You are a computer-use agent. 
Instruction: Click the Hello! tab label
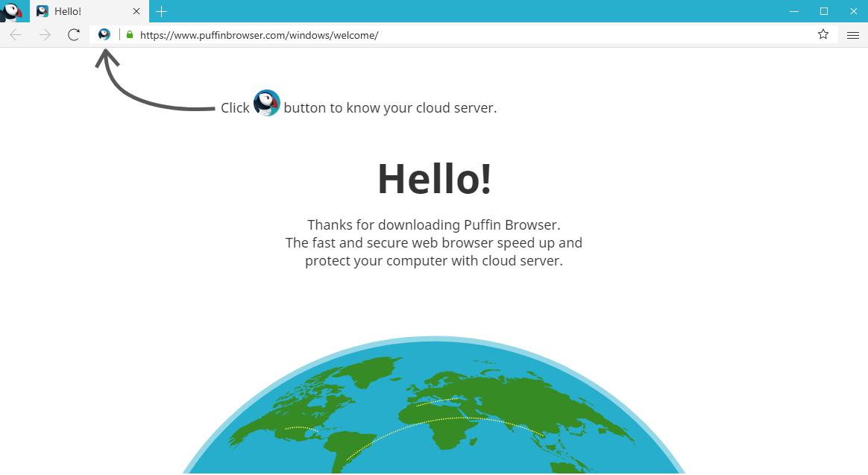click(x=67, y=11)
